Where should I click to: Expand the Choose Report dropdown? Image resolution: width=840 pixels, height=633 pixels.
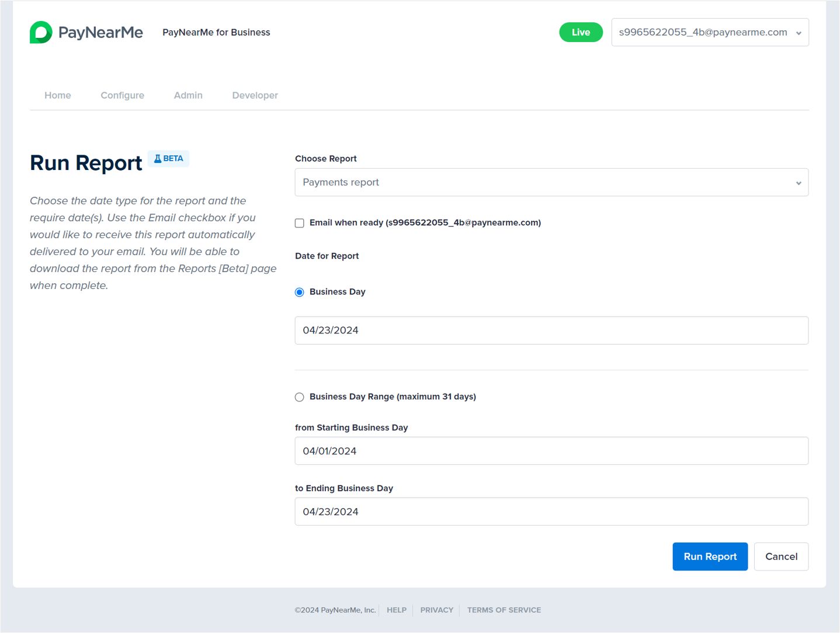click(551, 182)
